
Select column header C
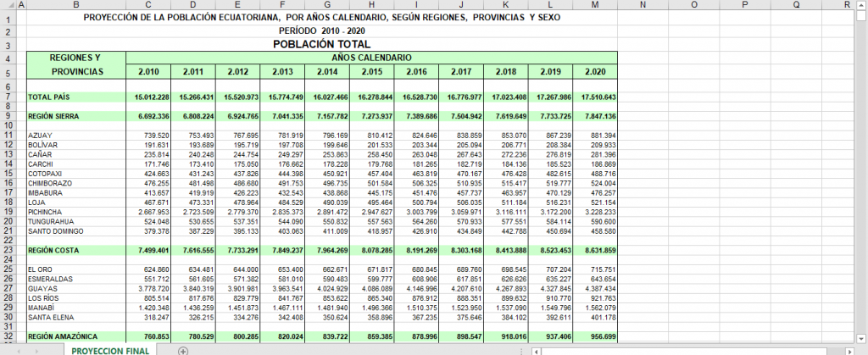(148, 5)
